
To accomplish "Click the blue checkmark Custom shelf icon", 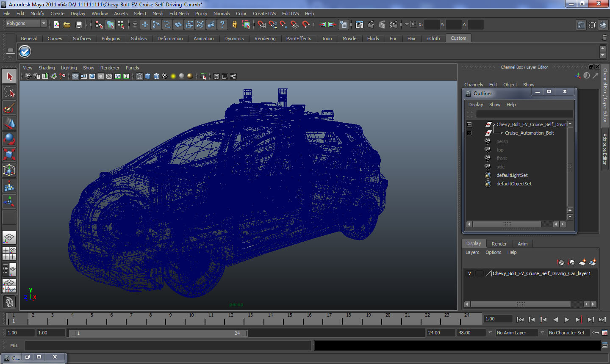I will [25, 52].
